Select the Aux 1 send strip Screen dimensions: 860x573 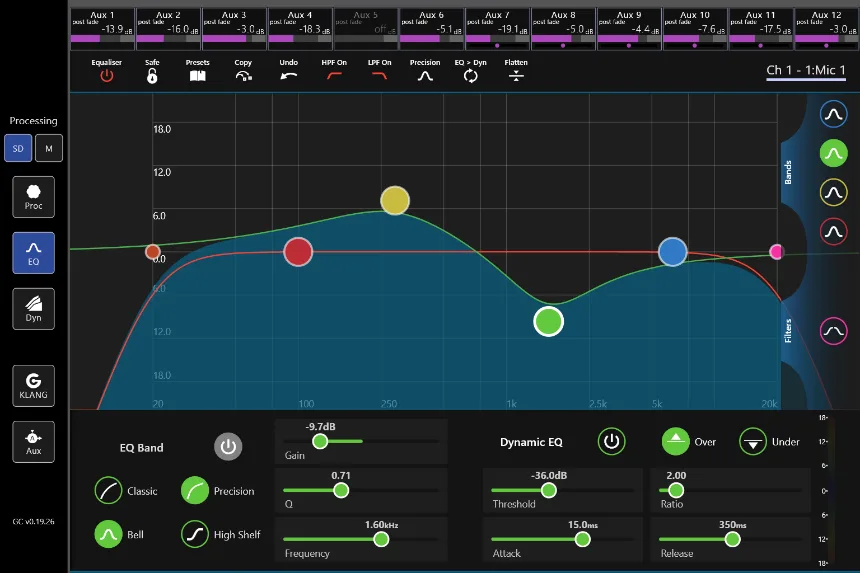tap(102, 29)
